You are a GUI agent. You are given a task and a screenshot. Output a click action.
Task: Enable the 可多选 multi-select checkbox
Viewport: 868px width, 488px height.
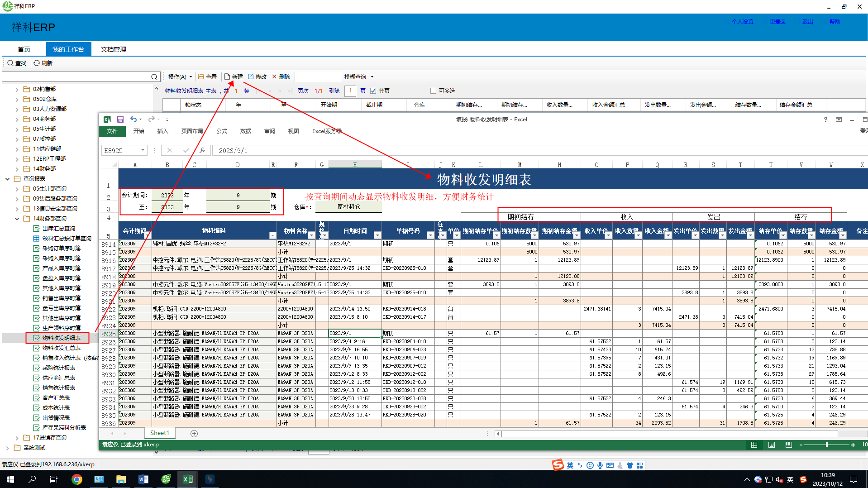(433, 91)
